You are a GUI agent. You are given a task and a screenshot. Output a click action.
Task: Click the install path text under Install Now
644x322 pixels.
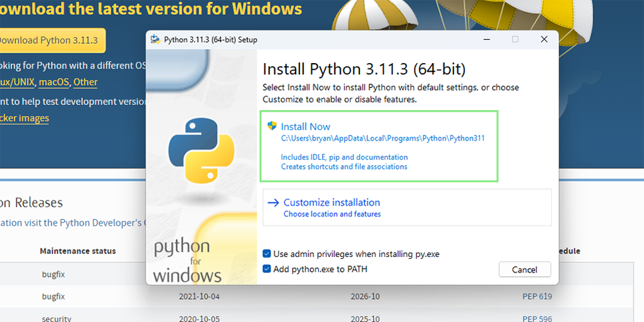pos(382,139)
